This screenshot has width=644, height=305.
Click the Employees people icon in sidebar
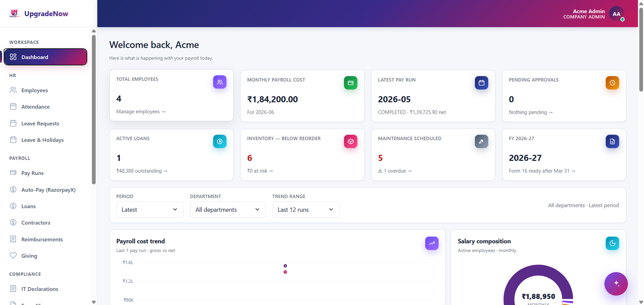pos(13,90)
